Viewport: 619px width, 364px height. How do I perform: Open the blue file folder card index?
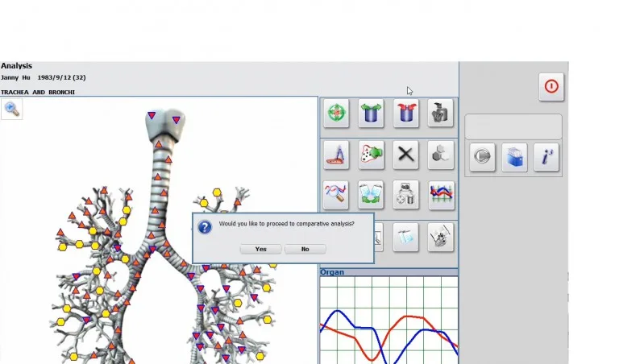click(x=514, y=157)
